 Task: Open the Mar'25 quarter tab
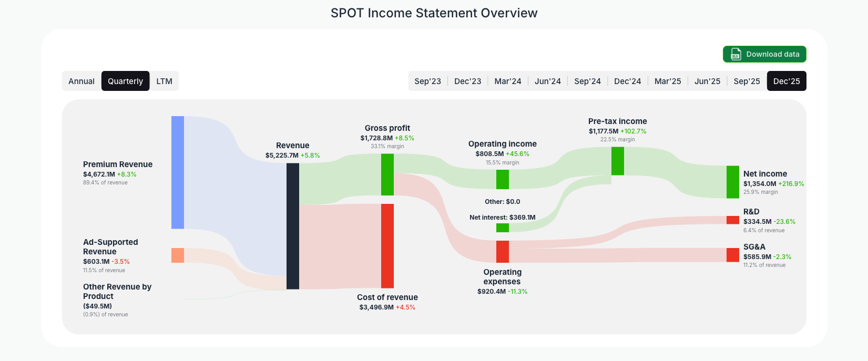(x=667, y=81)
